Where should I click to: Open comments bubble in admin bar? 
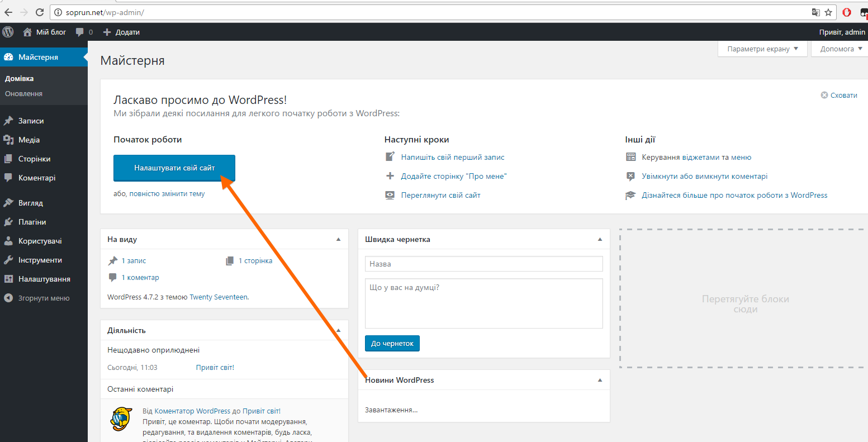(80, 32)
